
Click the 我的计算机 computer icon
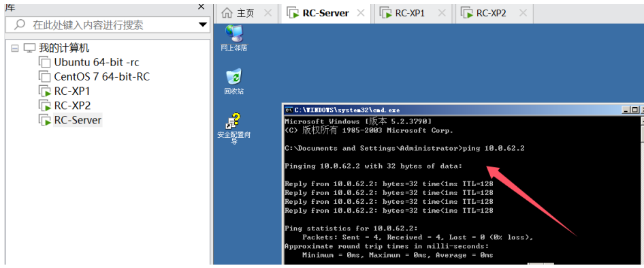tap(29, 48)
